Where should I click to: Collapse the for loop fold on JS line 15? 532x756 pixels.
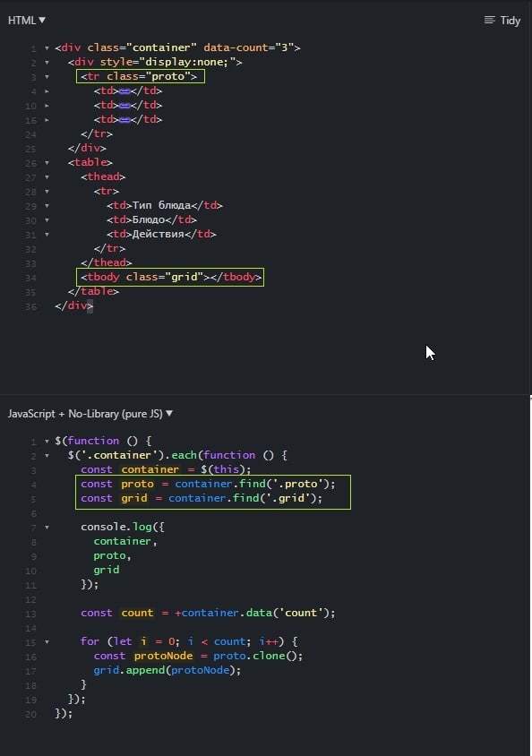point(47,641)
